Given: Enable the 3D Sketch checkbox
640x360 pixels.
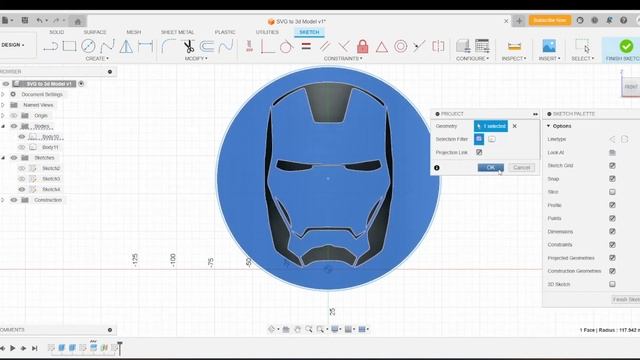Looking at the screenshot, I should point(612,284).
